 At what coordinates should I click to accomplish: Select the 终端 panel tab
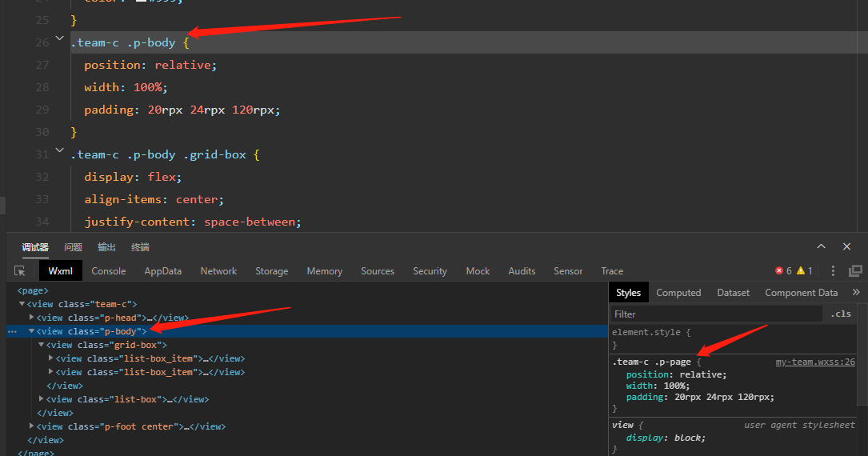pyautogui.click(x=140, y=247)
